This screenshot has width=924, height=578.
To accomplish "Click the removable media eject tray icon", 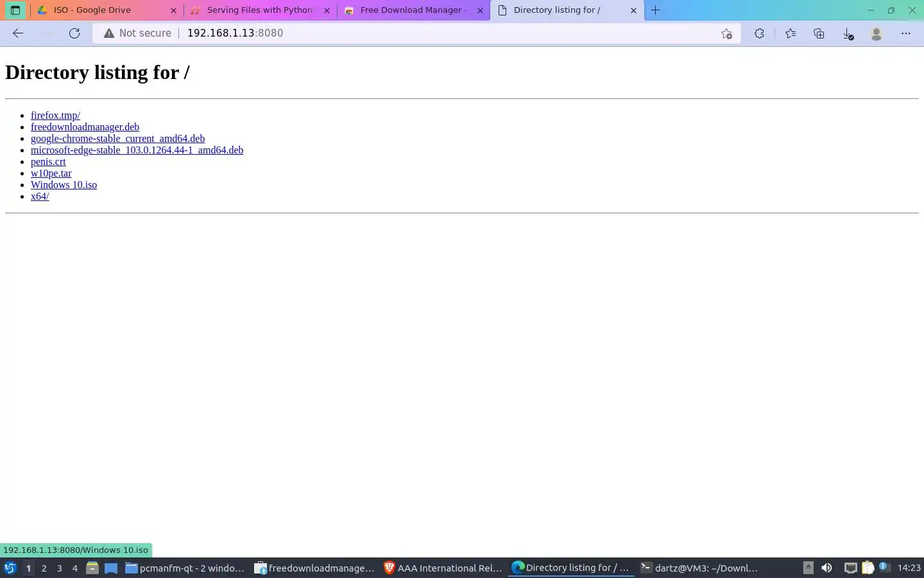I will 809,568.
